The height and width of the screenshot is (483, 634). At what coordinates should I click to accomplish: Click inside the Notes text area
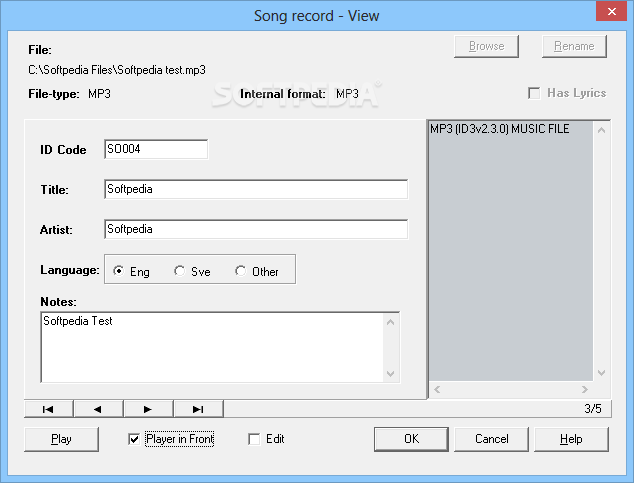[x=212, y=347]
